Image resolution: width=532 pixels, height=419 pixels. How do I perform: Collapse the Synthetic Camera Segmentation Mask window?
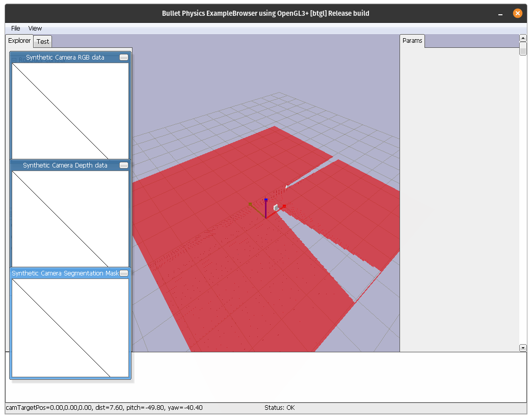[124, 273]
